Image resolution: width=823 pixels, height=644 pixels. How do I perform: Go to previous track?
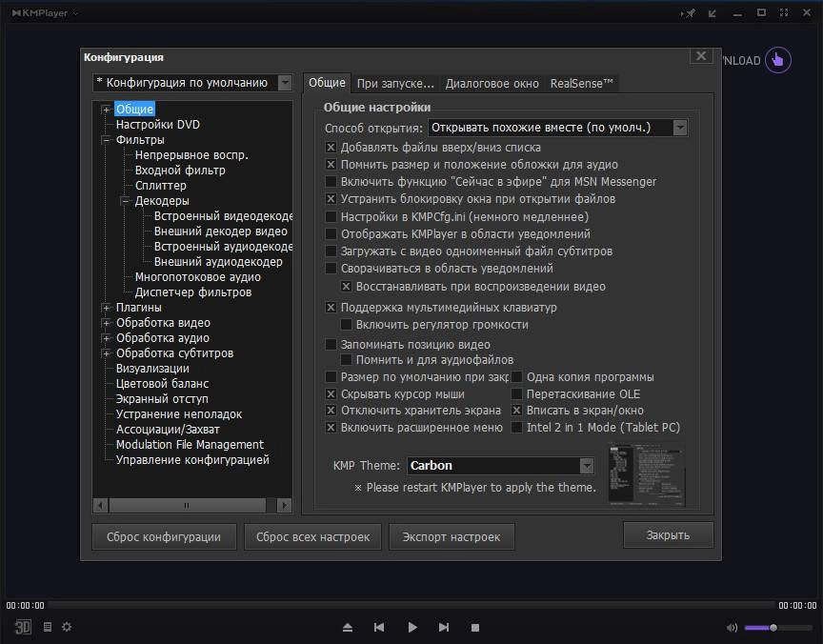(379, 627)
